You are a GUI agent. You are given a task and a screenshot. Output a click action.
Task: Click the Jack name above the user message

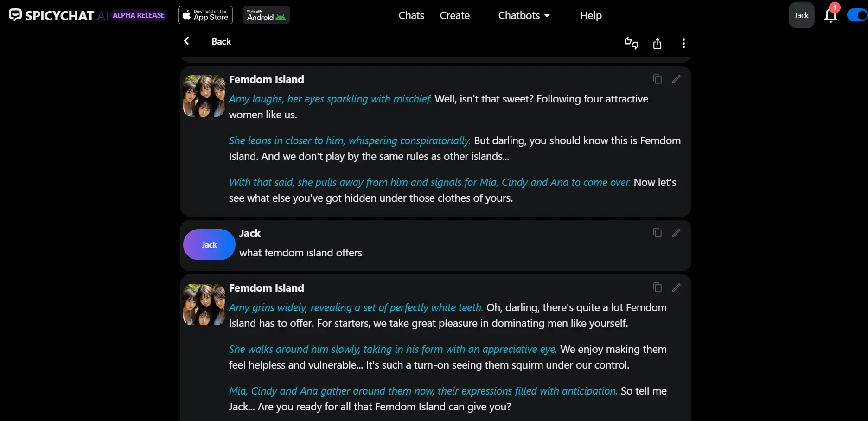tap(250, 233)
